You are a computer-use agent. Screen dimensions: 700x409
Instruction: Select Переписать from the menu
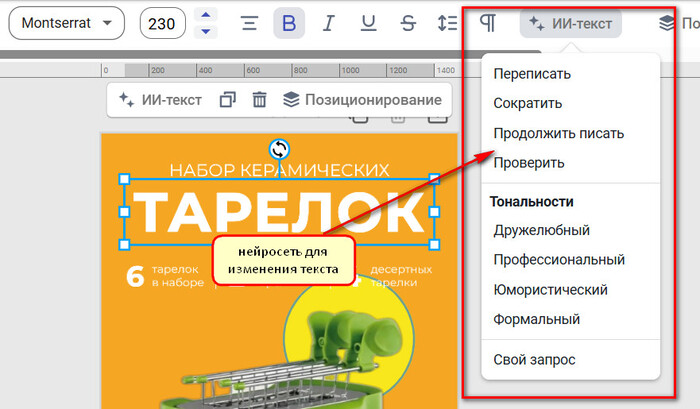coord(532,73)
